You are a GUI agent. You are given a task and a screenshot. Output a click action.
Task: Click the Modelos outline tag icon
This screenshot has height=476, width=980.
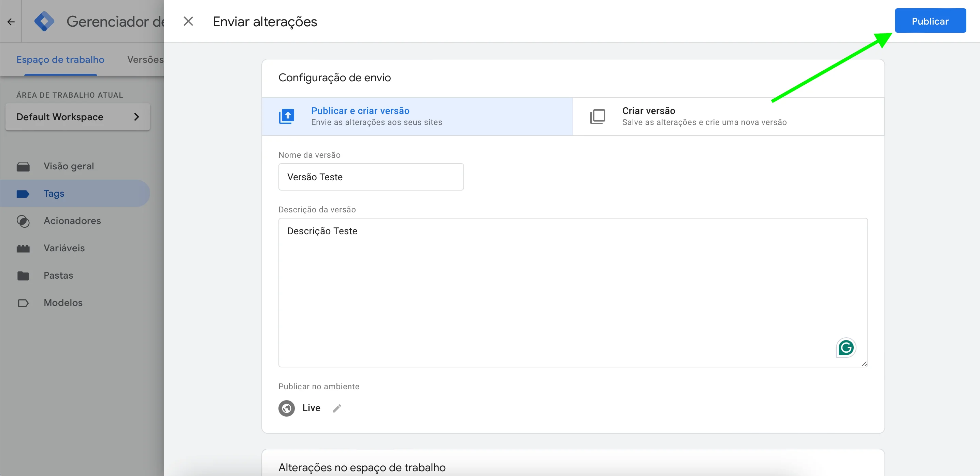tap(23, 303)
